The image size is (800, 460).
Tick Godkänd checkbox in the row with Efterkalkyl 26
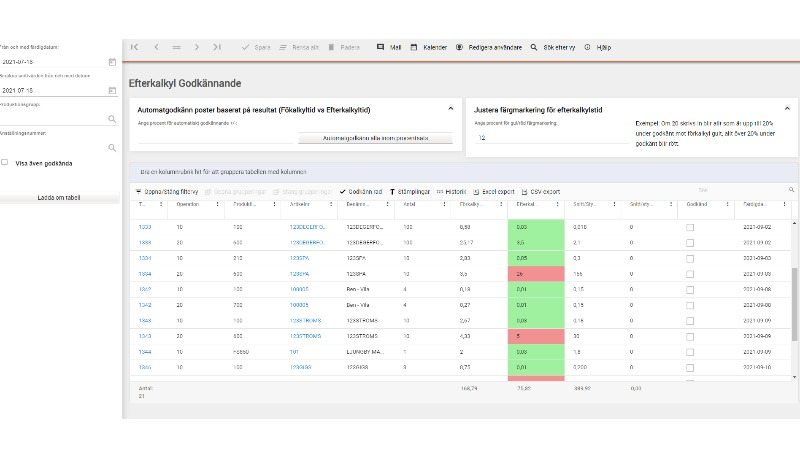(x=690, y=274)
